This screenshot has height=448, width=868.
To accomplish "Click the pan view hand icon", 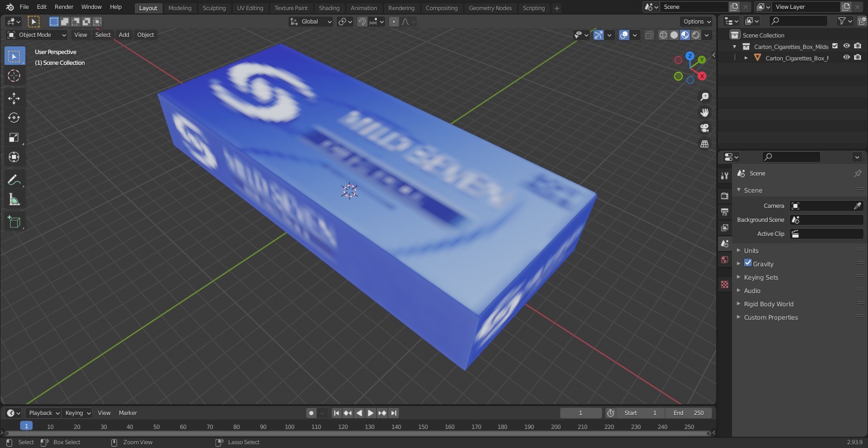I will [704, 112].
